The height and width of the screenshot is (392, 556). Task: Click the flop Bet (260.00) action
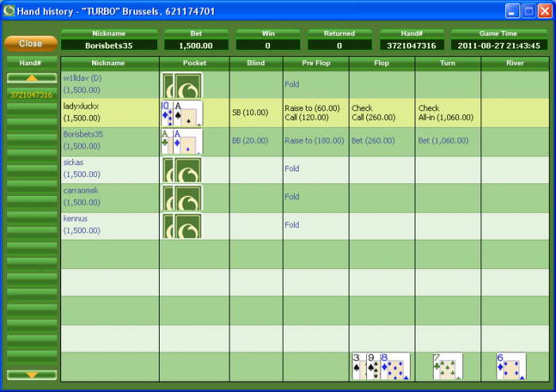(x=373, y=140)
